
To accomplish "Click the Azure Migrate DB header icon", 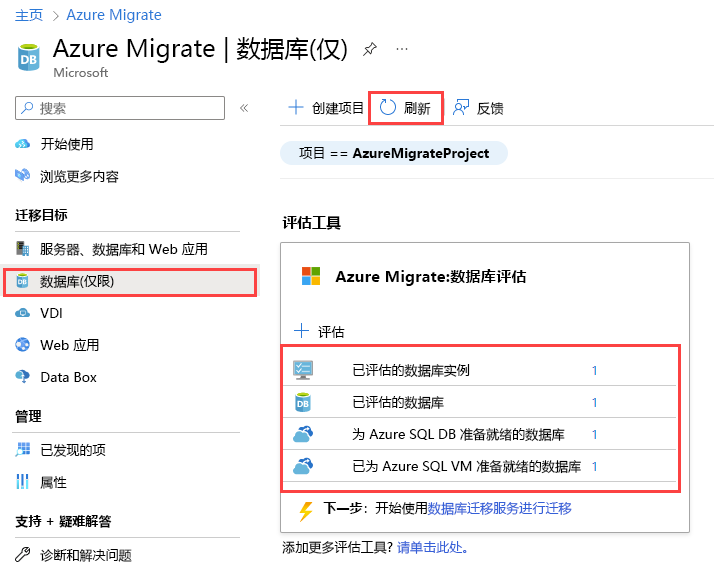I will pyautogui.click(x=29, y=57).
